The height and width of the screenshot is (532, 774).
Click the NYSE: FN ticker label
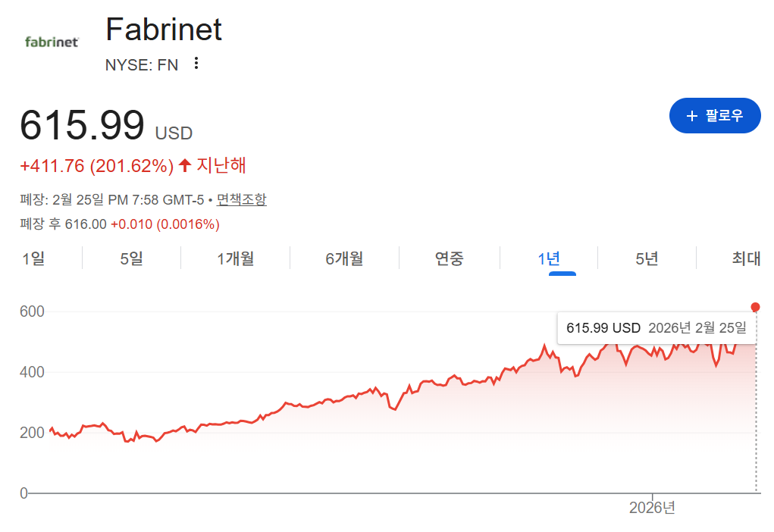(x=143, y=64)
